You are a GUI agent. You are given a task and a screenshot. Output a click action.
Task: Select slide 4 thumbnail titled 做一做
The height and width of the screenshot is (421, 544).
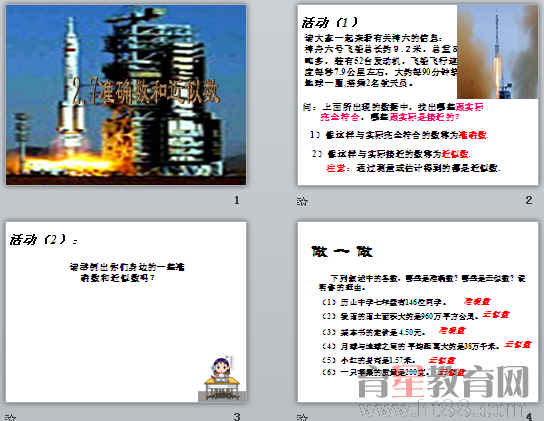point(418,312)
